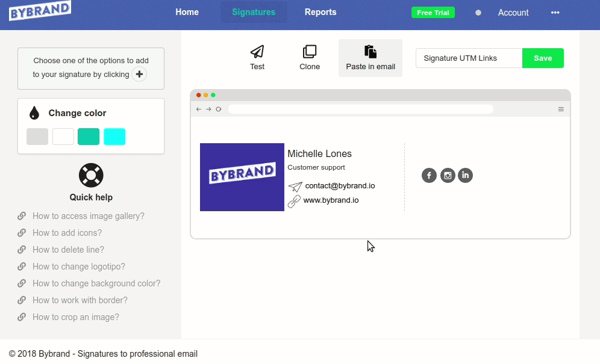Open 'How to change background color?' link

[96, 283]
